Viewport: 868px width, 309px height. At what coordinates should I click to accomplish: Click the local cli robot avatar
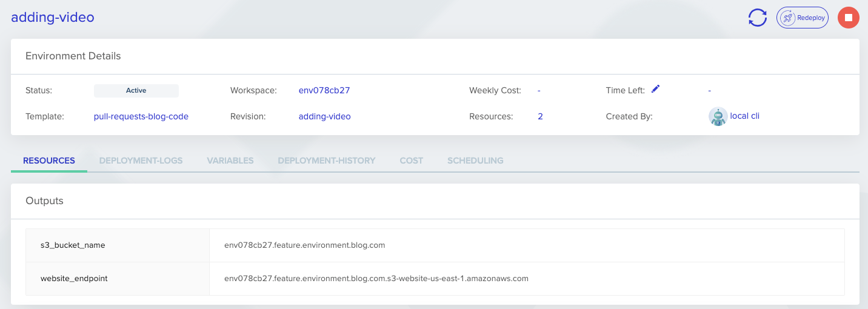718,116
